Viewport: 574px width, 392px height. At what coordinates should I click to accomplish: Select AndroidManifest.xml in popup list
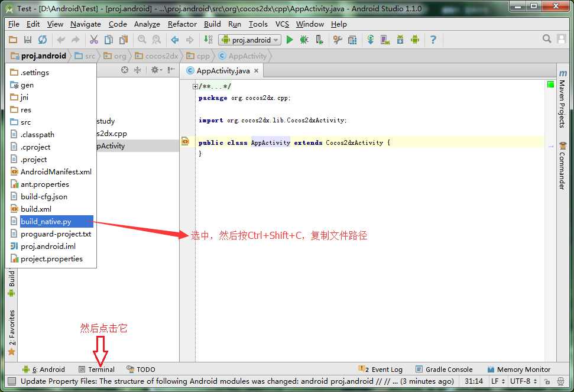[51, 171]
